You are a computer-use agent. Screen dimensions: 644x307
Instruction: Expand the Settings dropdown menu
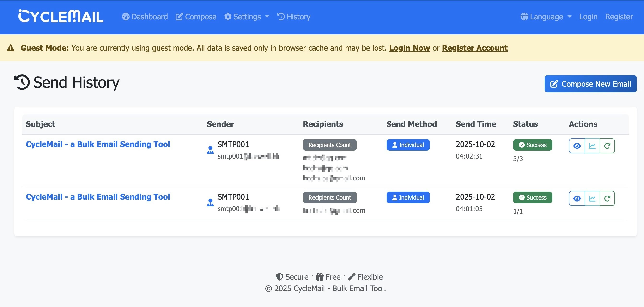pos(247,17)
